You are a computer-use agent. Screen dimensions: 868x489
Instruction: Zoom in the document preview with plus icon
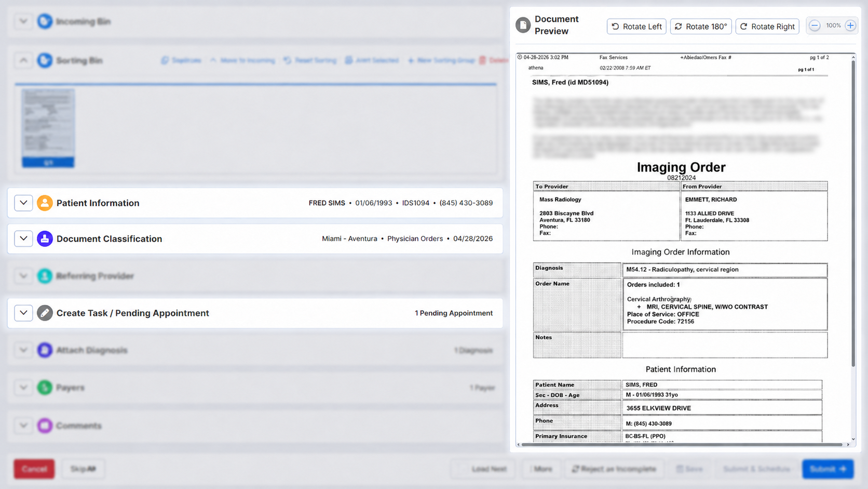[850, 25]
